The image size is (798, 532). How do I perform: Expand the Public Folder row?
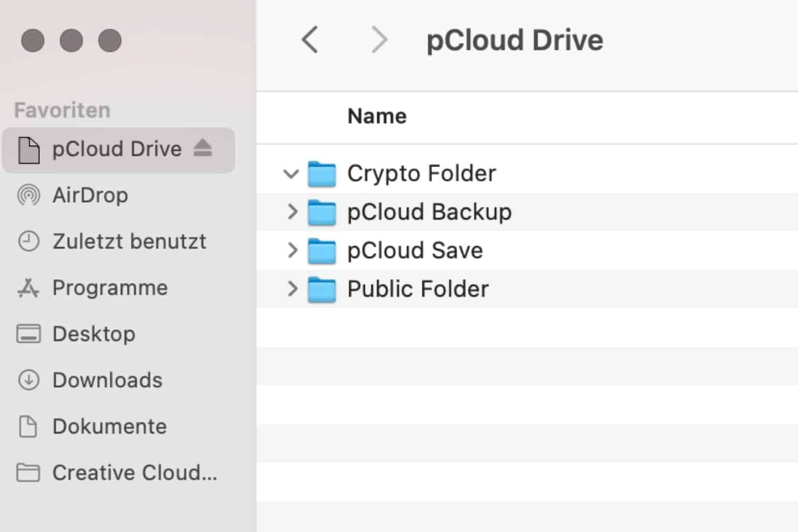292,289
